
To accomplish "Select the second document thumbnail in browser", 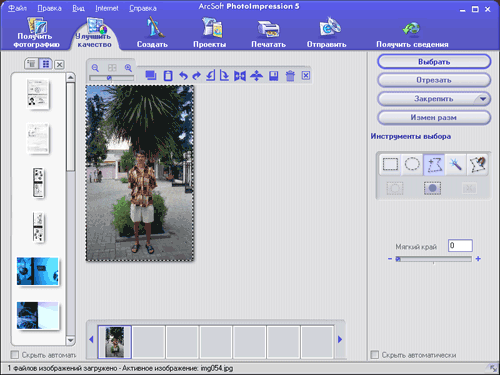I will [x=38, y=138].
